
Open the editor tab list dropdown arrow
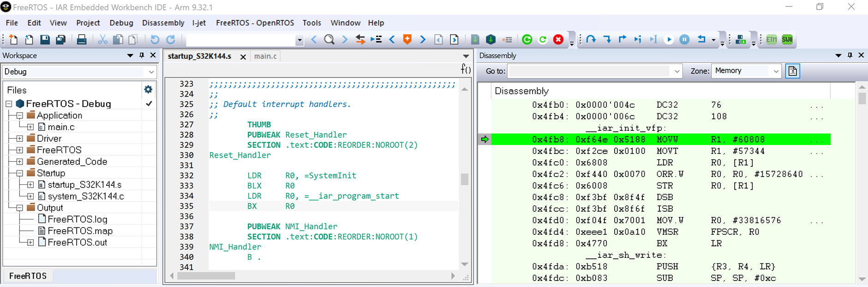coord(466,56)
